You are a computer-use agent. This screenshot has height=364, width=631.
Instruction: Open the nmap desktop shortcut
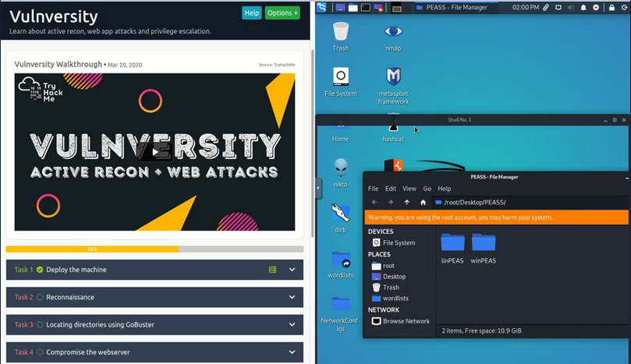coord(393,37)
